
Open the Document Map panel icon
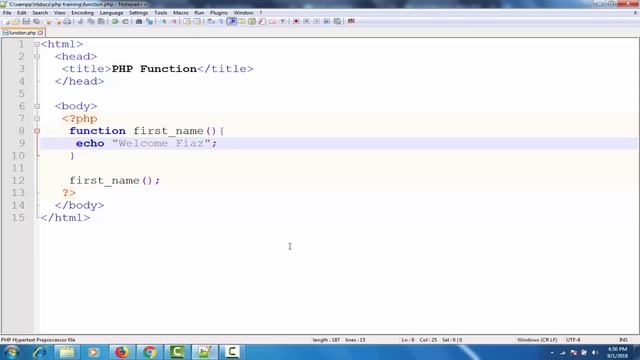click(252, 21)
